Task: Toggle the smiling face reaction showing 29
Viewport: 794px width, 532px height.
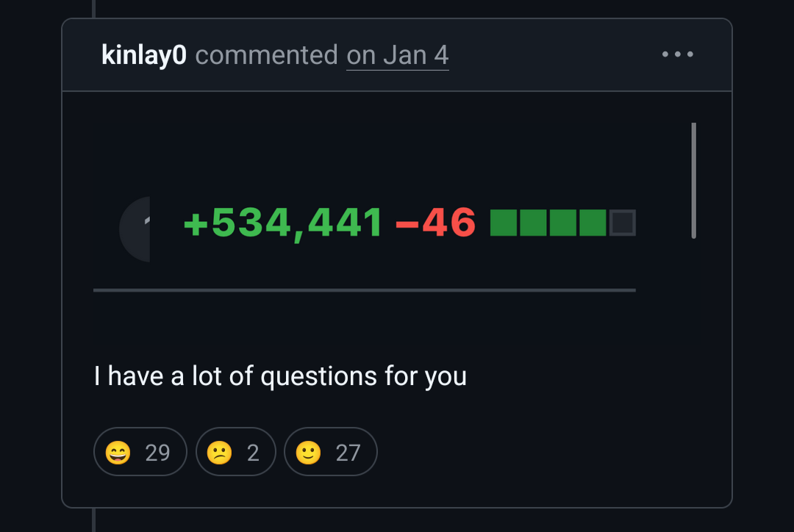Action: click(x=140, y=452)
